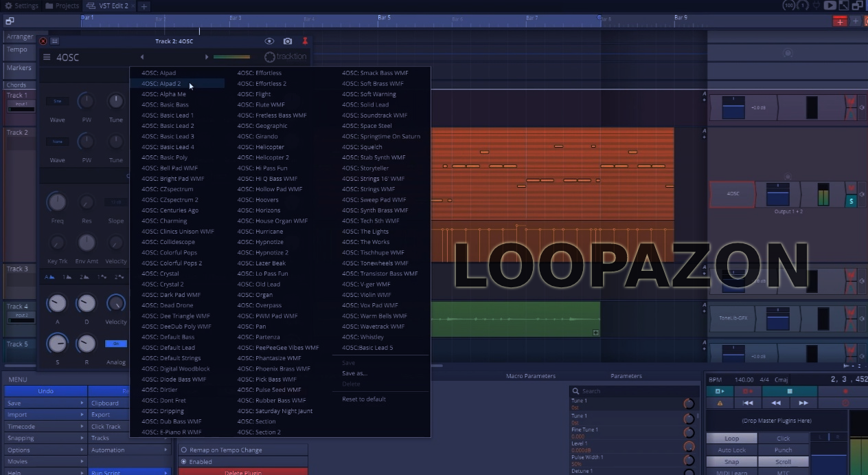
Task: Click the Level 1 parameter knob
Action: click(x=689, y=446)
